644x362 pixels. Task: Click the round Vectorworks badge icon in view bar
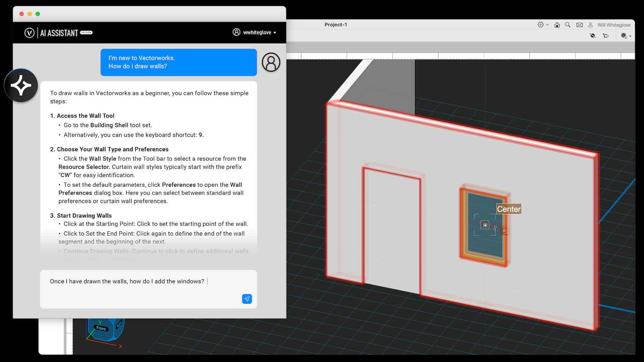624,36
